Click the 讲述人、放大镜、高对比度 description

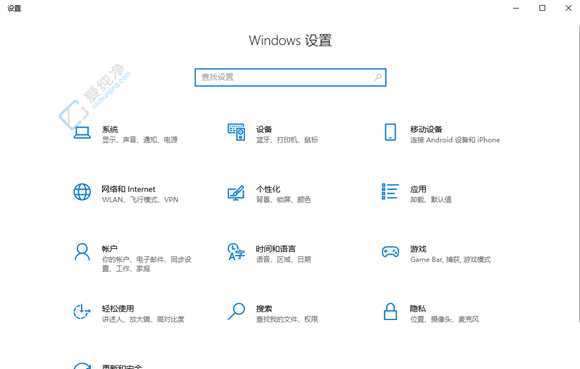[x=143, y=319]
